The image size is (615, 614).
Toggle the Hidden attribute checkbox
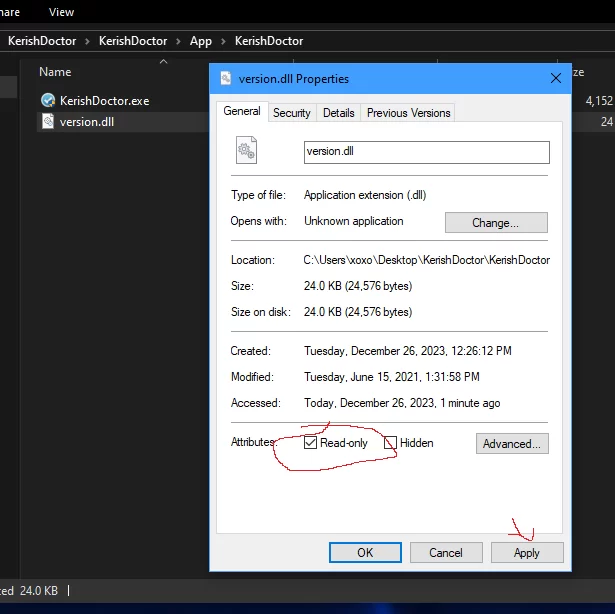click(390, 443)
